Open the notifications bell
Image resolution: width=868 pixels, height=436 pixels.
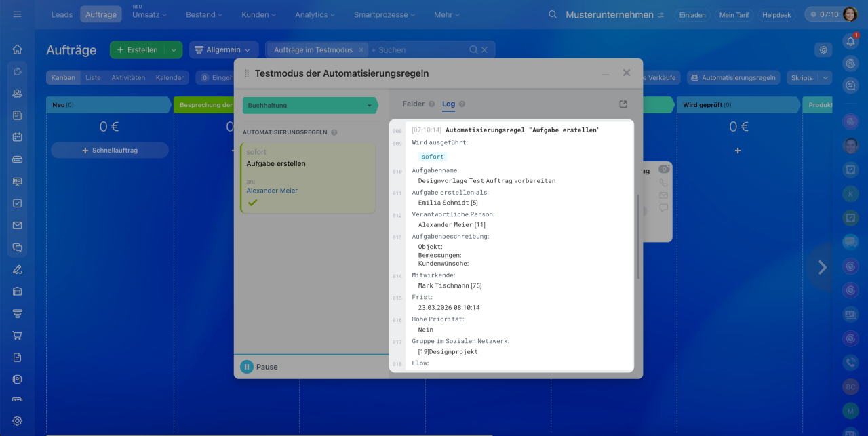tap(850, 41)
